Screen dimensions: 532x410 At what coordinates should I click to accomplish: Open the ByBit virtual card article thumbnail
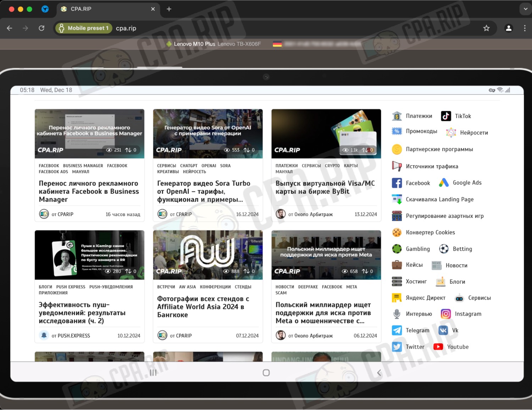[x=326, y=133]
